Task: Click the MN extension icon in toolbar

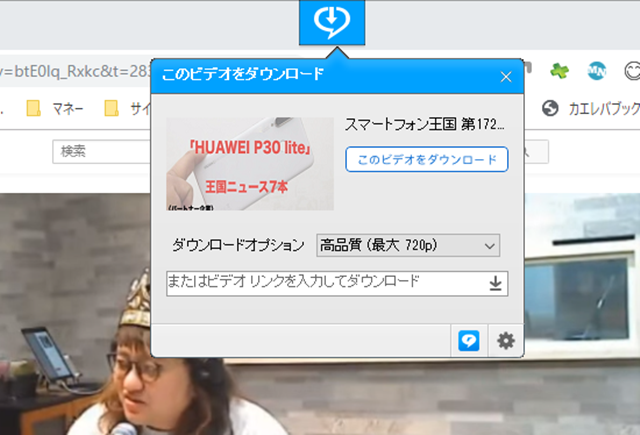Action: [x=596, y=71]
